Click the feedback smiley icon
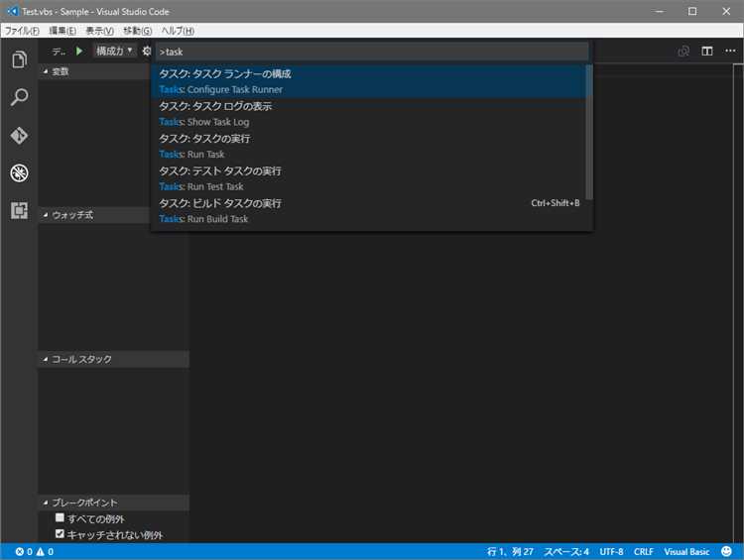Screen dimensions: 744x560 (726, 551)
